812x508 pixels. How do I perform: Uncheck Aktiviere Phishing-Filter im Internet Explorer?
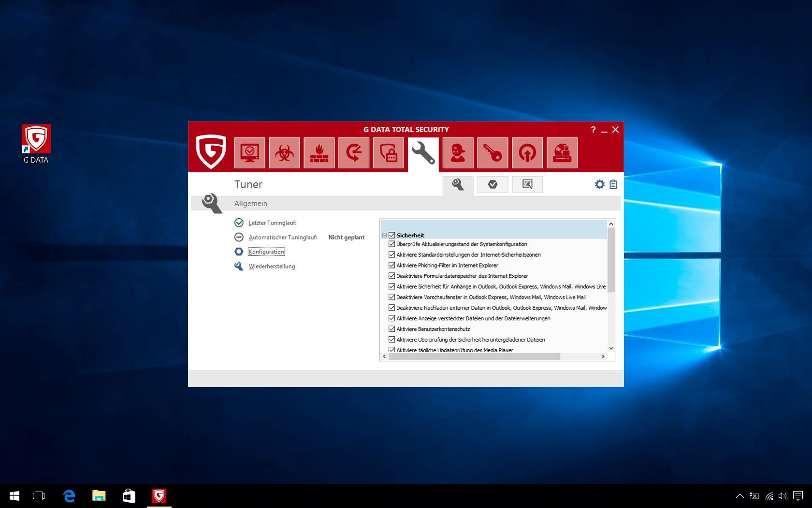point(392,266)
